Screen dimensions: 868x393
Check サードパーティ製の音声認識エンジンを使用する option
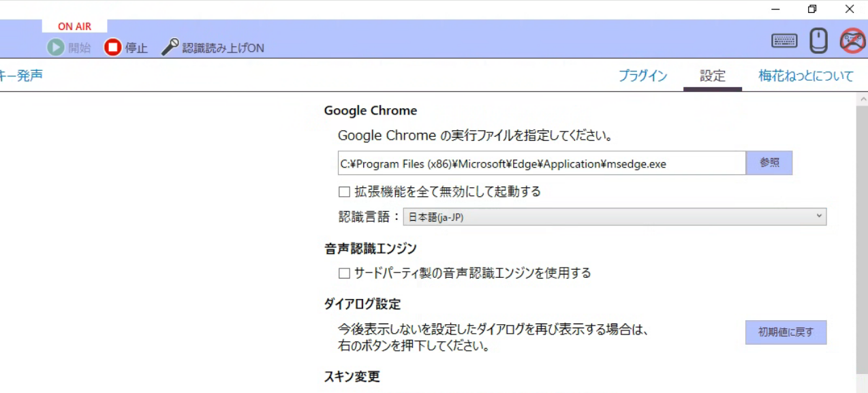tap(345, 274)
